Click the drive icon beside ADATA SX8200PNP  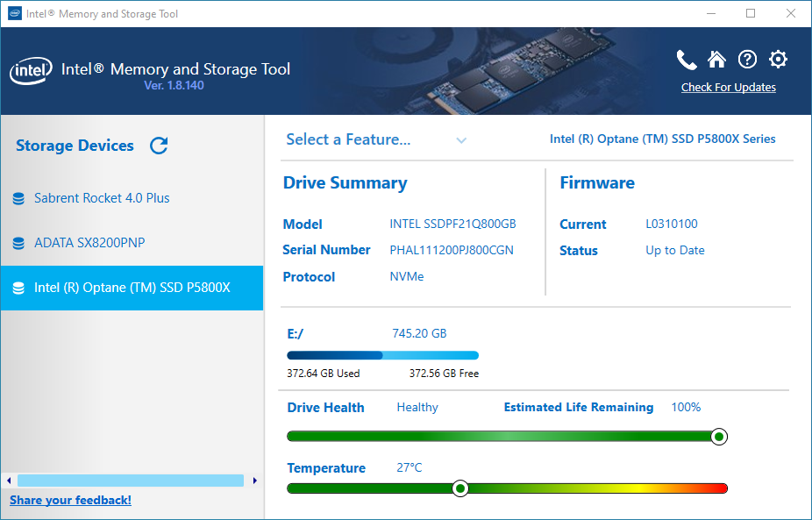coord(18,243)
